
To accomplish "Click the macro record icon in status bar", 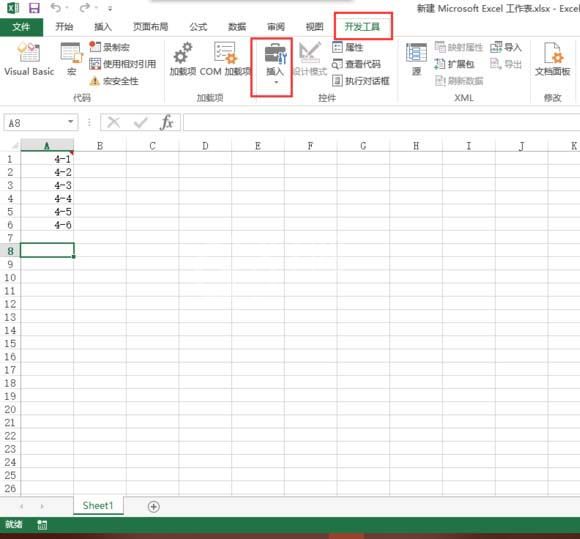I will click(x=42, y=525).
